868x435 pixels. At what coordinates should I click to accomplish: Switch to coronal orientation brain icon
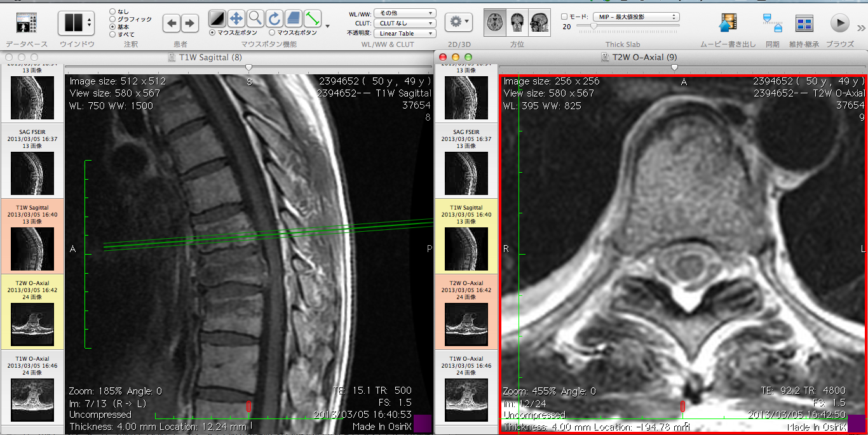(517, 22)
